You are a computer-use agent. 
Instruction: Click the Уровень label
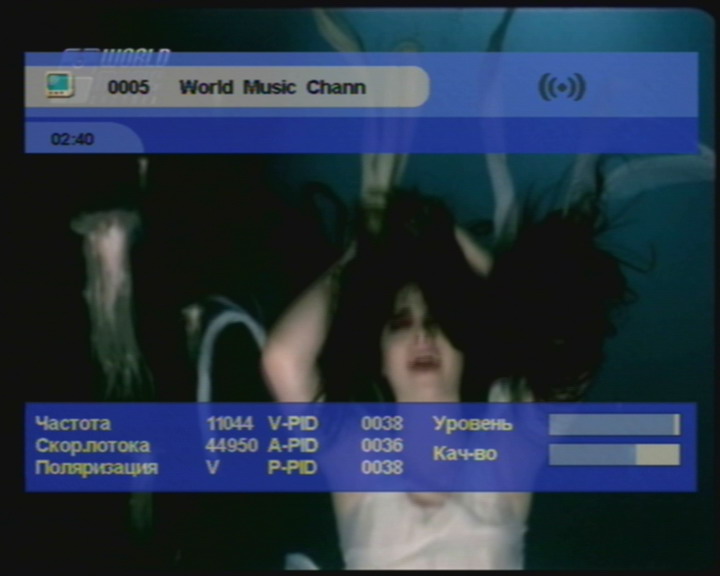point(472,424)
